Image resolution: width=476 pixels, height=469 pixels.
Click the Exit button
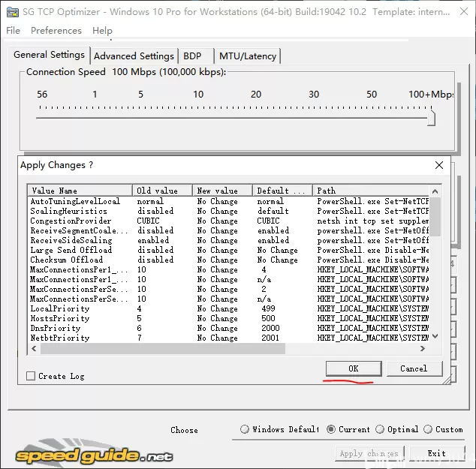pos(437,453)
